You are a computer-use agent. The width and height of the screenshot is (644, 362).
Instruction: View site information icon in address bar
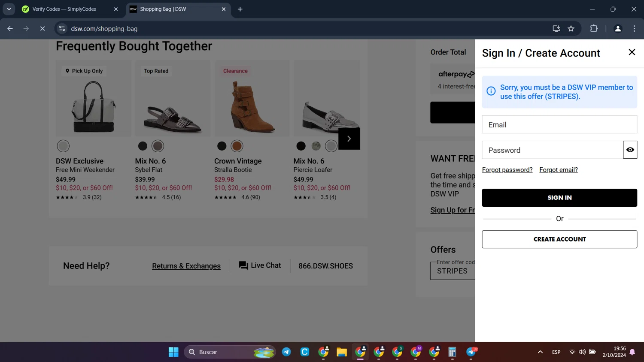click(x=62, y=29)
